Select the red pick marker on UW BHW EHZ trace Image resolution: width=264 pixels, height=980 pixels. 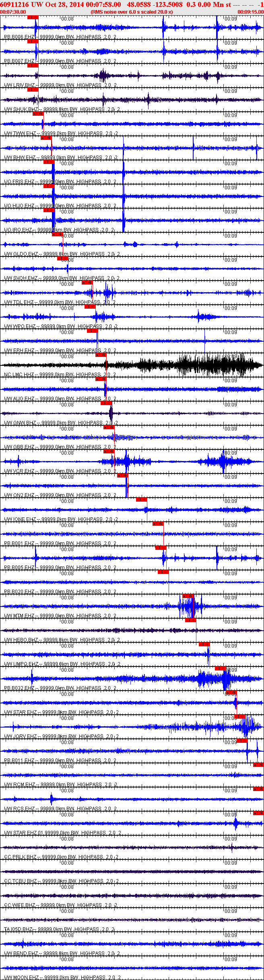[x=46, y=138]
